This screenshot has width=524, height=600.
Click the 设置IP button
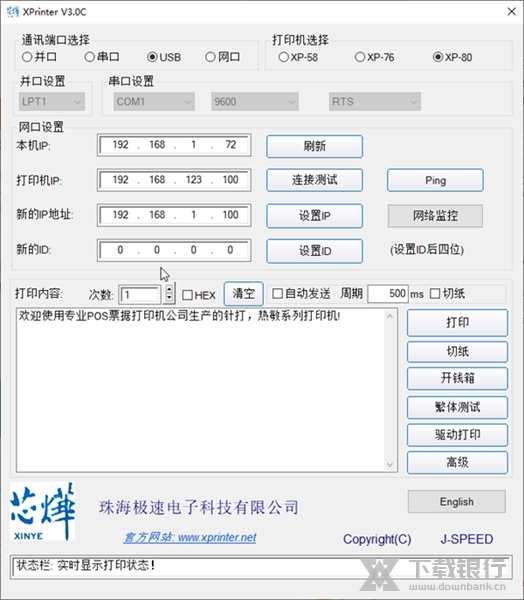click(315, 216)
